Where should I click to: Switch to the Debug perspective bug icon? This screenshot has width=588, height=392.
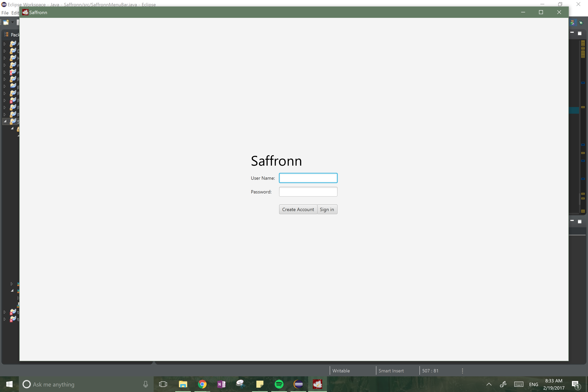581,23
